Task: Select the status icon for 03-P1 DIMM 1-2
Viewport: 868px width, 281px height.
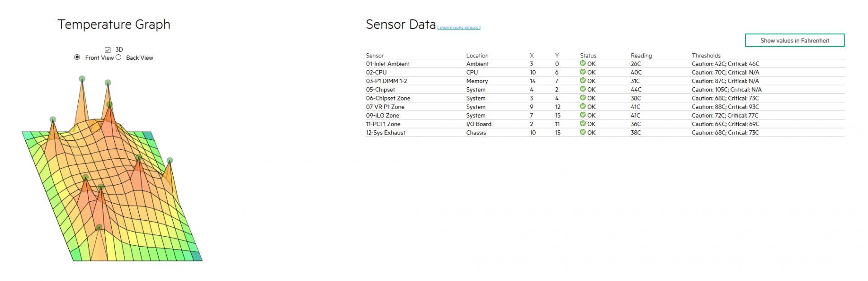Action: 583,81
